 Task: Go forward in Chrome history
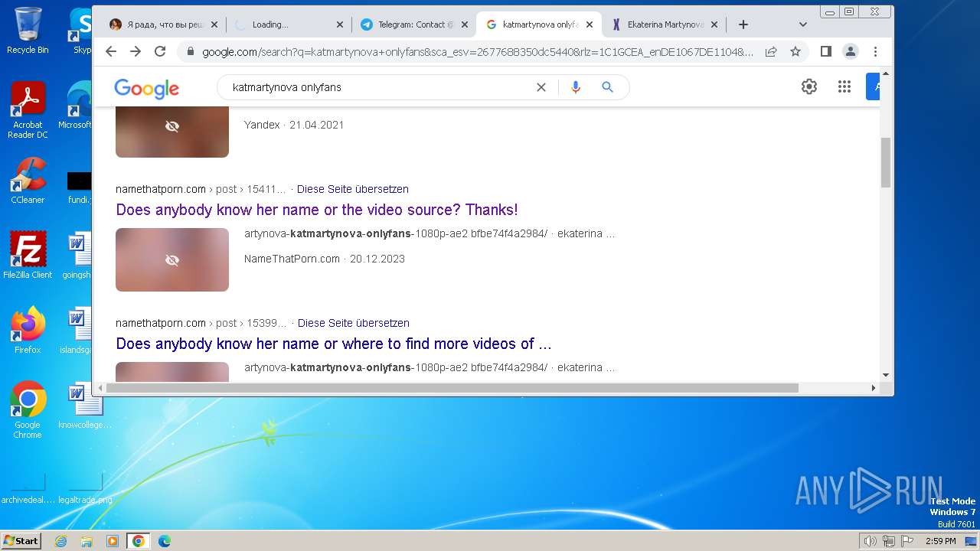pos(136,51)
